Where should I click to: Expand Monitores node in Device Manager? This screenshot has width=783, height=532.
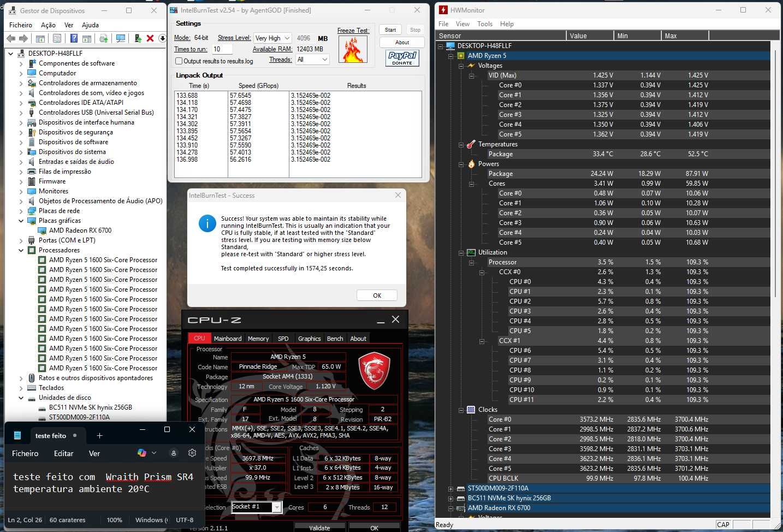[x=21, y=191]
